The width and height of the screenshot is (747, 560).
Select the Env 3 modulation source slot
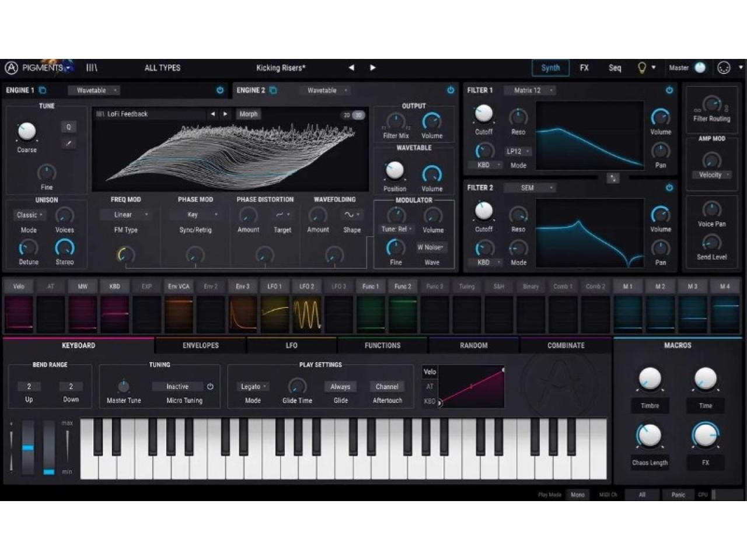243,307
